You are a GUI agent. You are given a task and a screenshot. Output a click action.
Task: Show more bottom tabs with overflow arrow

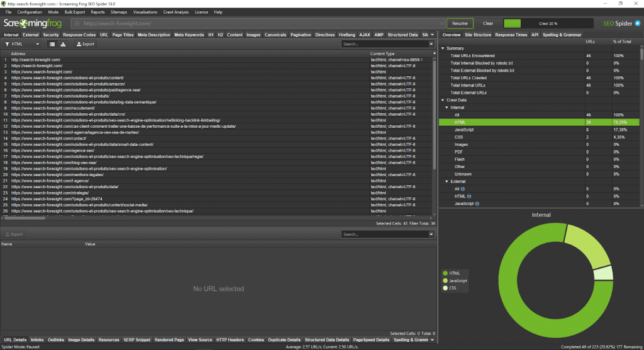pos(432,340)
